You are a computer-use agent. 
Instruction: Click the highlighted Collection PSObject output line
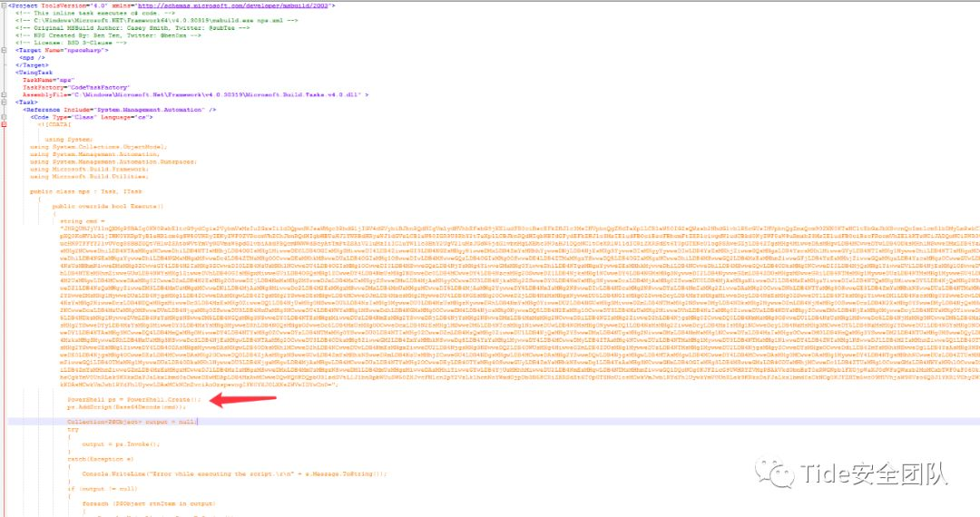click(132, 422)
